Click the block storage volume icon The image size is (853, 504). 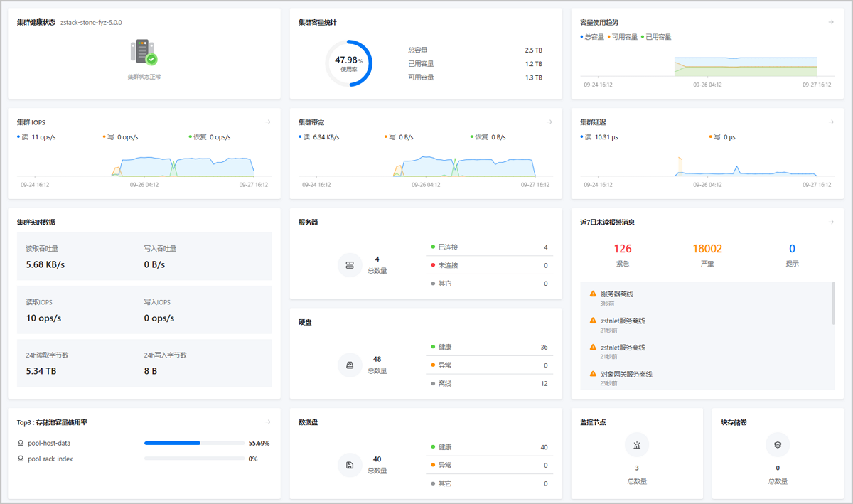(778, 445)
